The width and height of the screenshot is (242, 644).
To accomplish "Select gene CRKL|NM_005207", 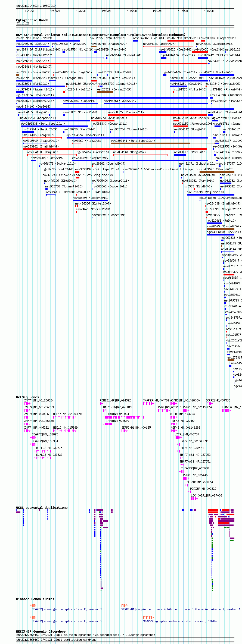I will [x=164, y=410].
